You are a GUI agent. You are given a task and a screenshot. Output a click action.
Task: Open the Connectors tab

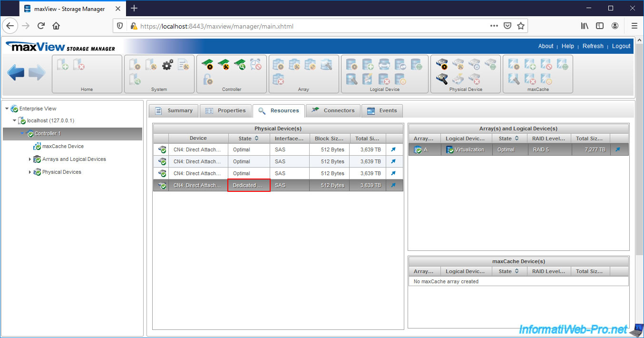click(x=333, y=110)
